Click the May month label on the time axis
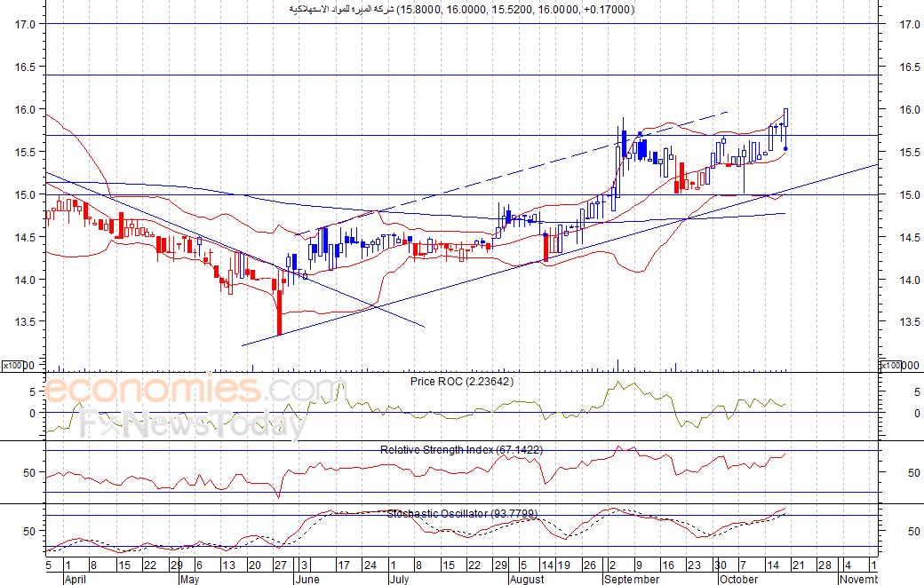Image resolution: width=924 pixels, height=585 pixels. click(189, 579)
